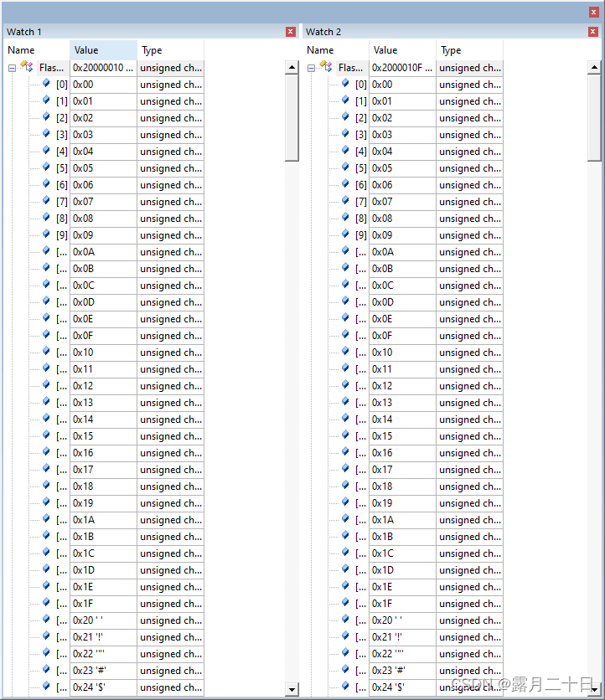Select the array variable icon in Watch 1
605x700 pixels.
coord(27,67)
